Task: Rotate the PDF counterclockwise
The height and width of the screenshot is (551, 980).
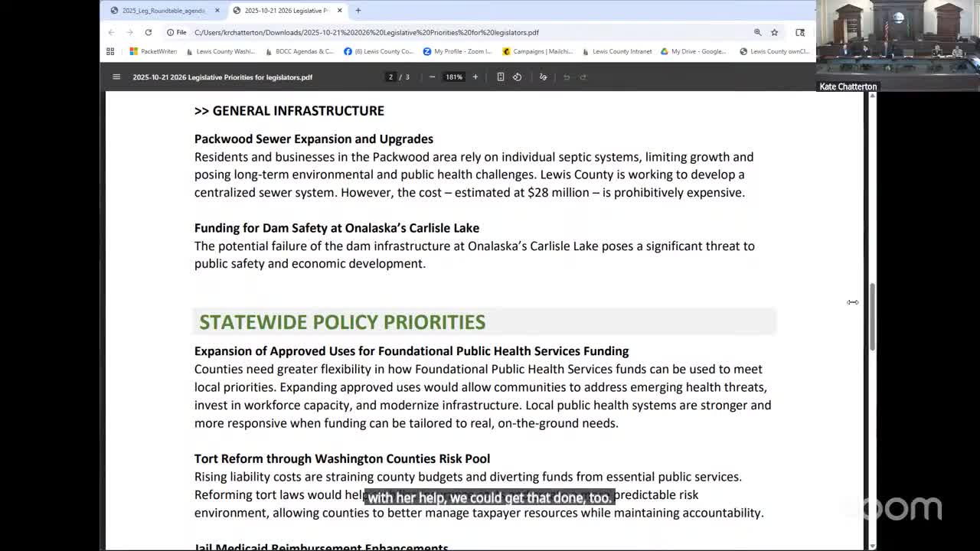Action: point(518,77)
